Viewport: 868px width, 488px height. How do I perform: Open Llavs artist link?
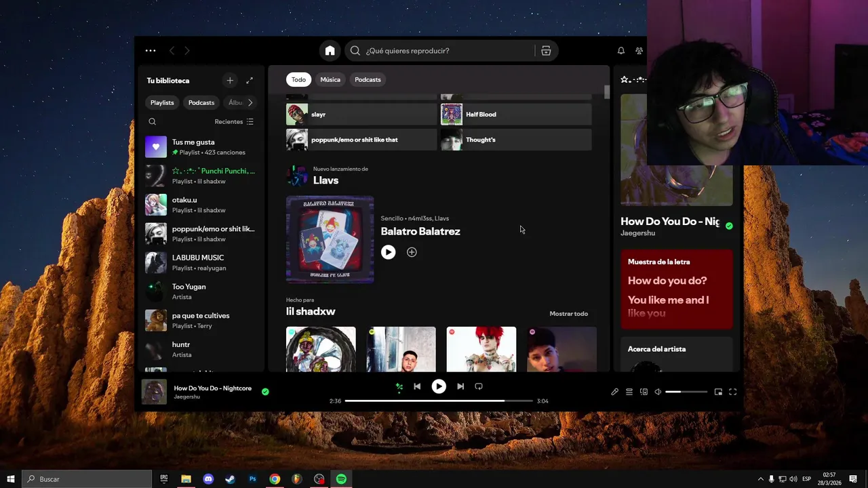[x=325, y=180]
